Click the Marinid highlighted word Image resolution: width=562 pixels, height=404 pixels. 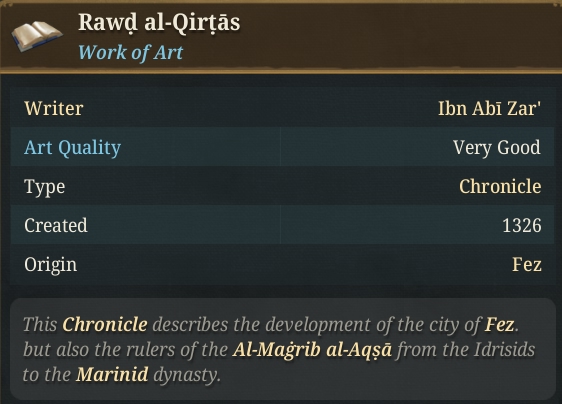112,375
